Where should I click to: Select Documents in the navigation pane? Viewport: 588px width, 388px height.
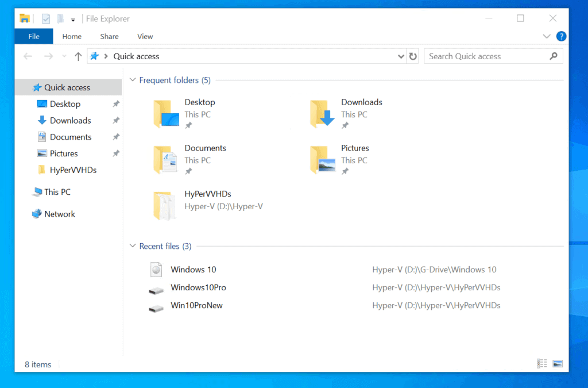68,137
